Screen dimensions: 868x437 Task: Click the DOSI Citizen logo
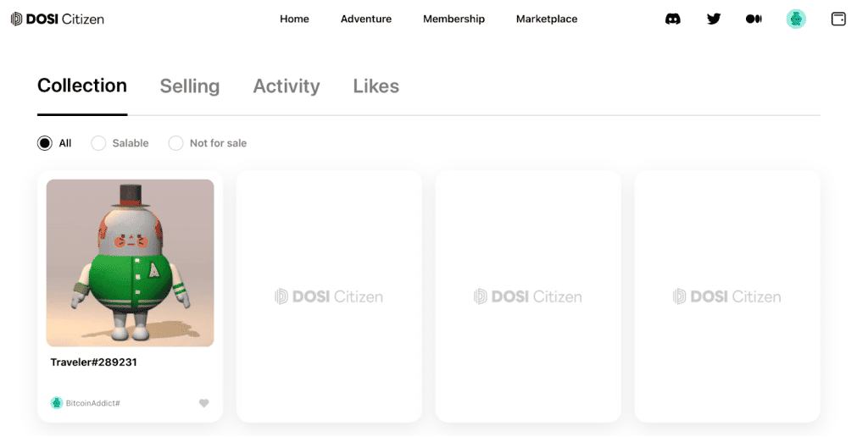(57, 19)
